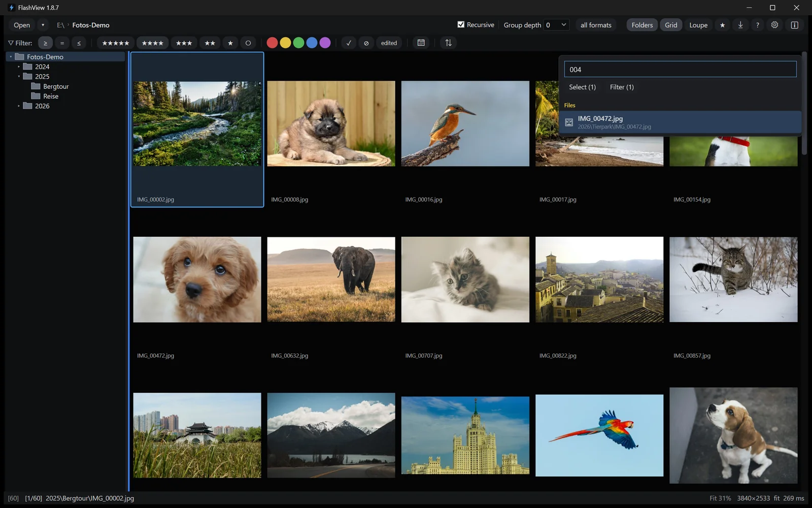
Task: Toggle the info side panel icon
Action: 795,25
